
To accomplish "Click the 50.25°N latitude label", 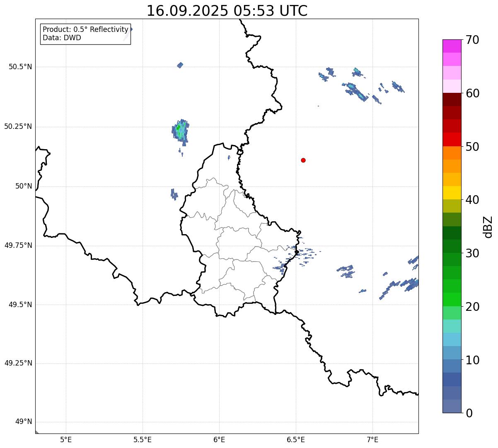I will point(18,126).
